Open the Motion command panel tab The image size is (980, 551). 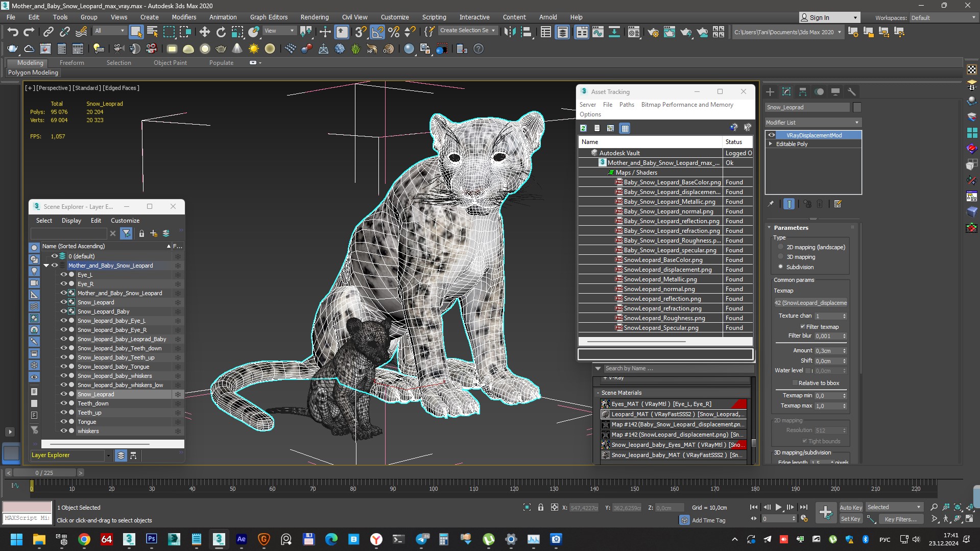pyautogui.click(x=819, y=92)
